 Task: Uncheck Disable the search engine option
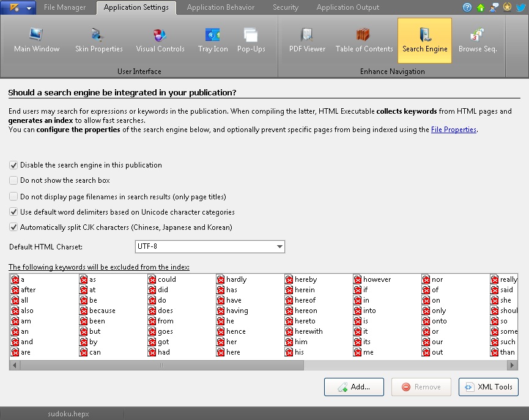(x=13, y=165)
